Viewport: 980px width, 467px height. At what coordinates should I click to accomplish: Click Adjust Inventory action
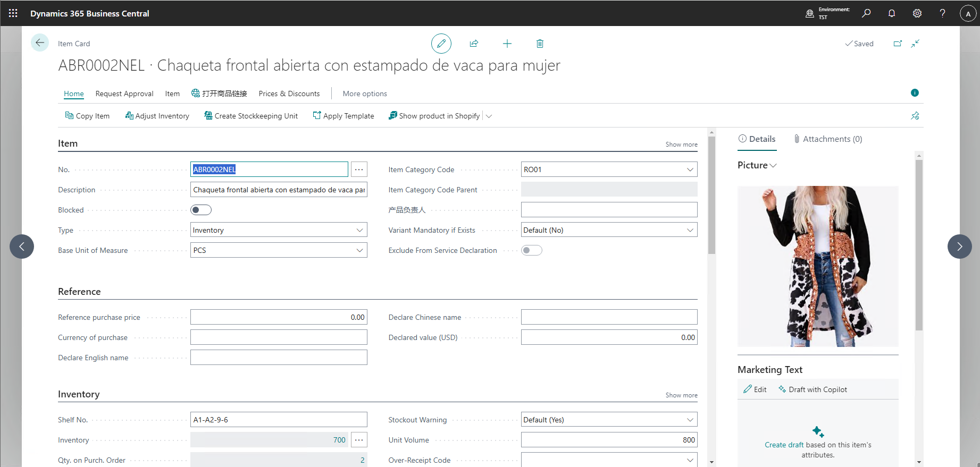[157, 116]
